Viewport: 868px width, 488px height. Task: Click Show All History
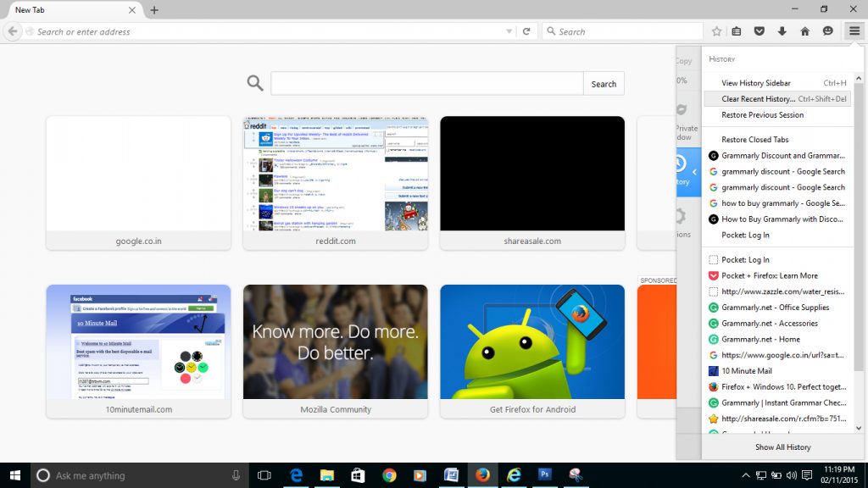point(782,447)
